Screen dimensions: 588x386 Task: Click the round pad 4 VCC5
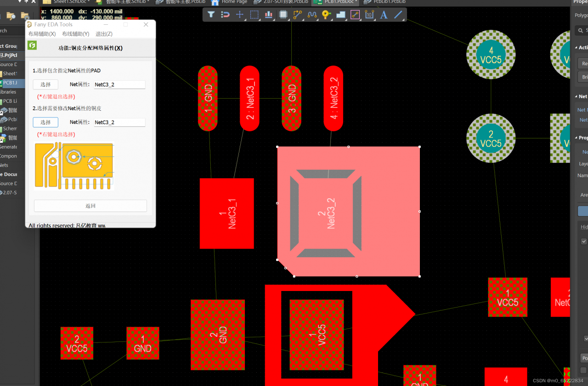[491, 55]
